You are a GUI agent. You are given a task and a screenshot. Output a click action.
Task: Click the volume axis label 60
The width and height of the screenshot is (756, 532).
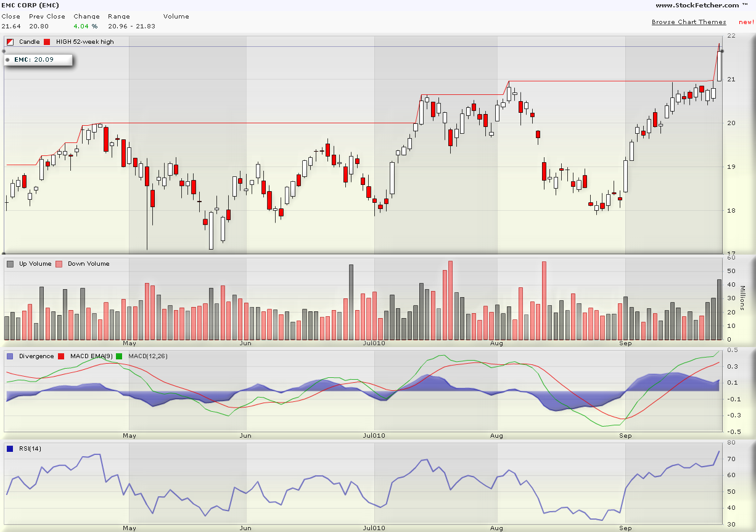coord(731,258)
